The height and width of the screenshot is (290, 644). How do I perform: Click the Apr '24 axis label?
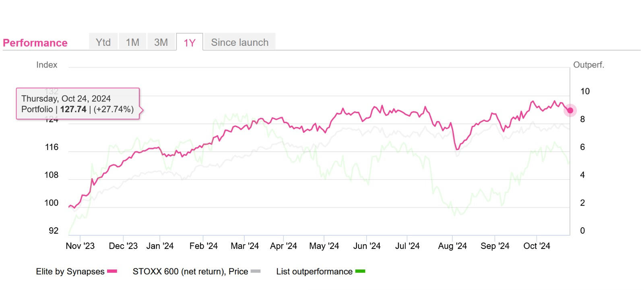point(283,246)
